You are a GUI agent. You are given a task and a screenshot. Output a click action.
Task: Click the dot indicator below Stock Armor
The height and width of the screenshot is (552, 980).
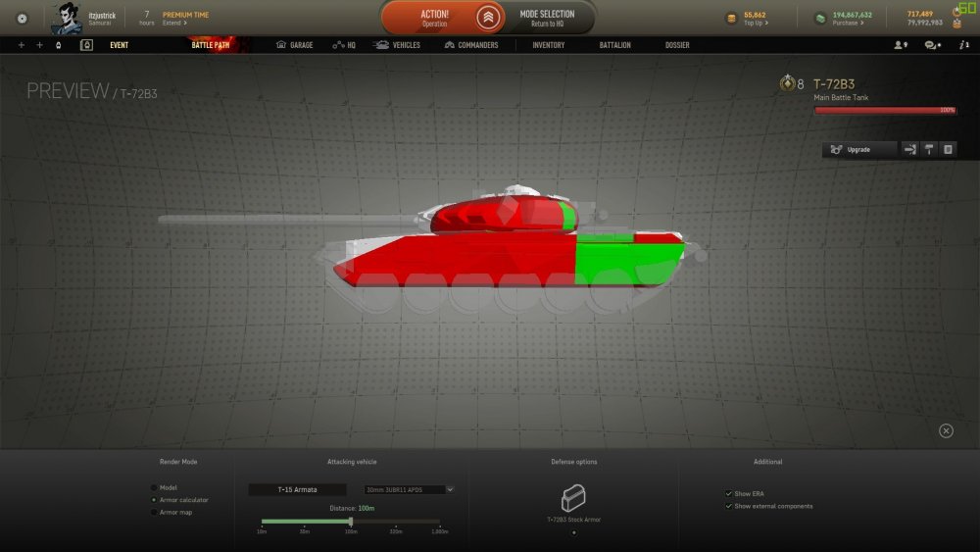(x=573, y=532)
